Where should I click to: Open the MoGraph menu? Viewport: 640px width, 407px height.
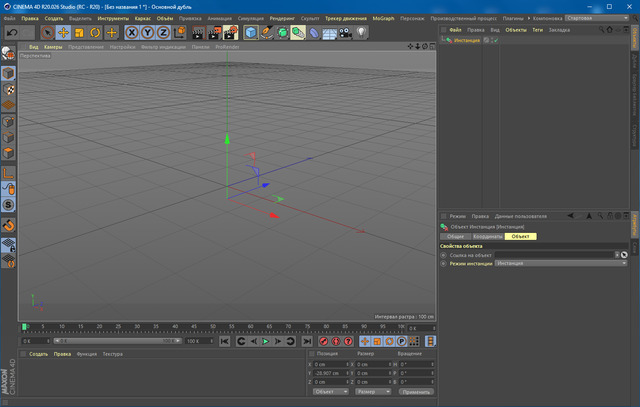pos(382,18)
